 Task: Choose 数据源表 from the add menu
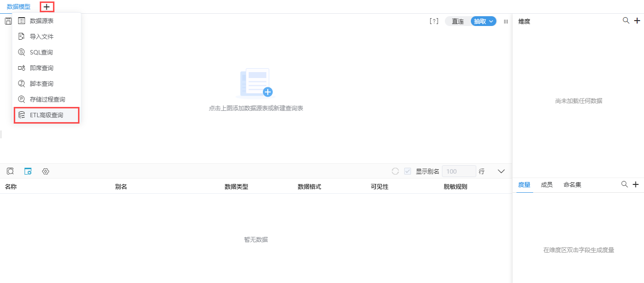click(x=46, y=21)
